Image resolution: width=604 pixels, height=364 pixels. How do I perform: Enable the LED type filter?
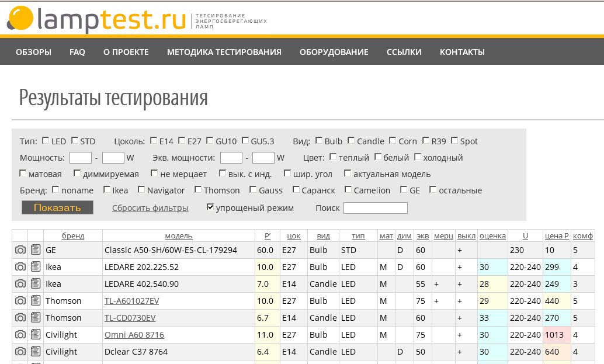click(45, 140)
